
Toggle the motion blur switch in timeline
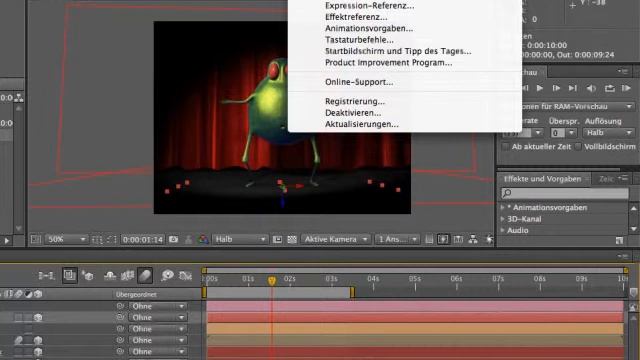[x=145, y=276]
